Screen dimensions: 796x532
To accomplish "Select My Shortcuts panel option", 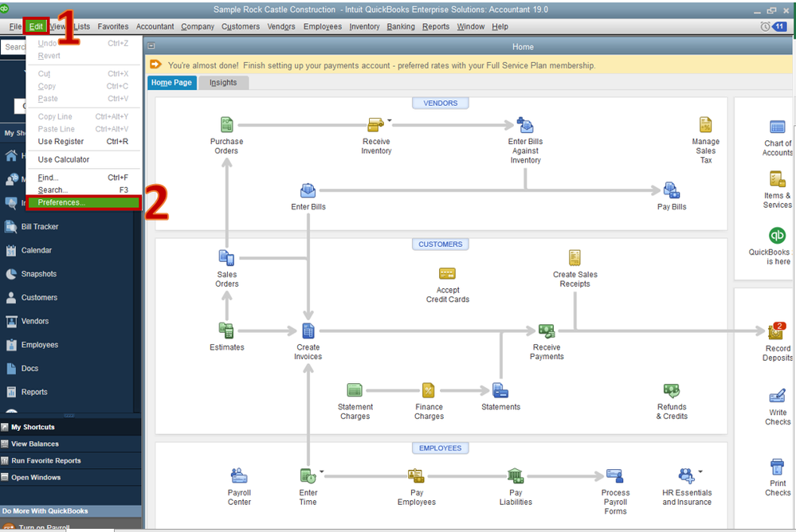I will 71,427.
